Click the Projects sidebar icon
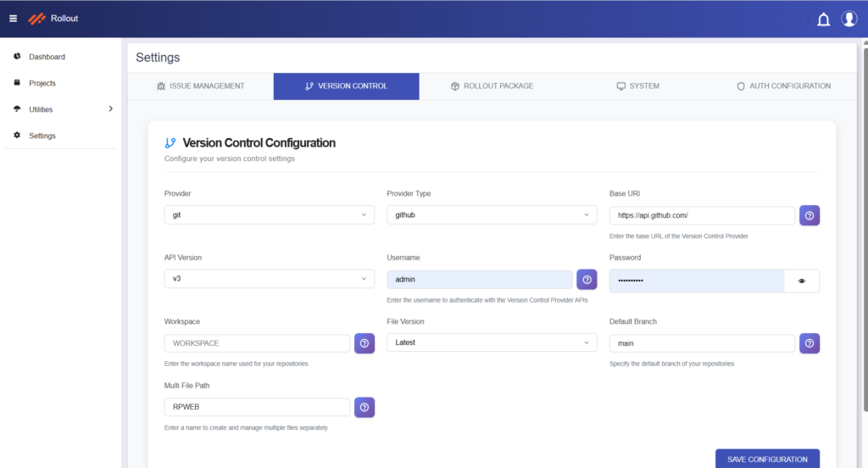This screenshot has width=868, height=468. pos(17,82)
